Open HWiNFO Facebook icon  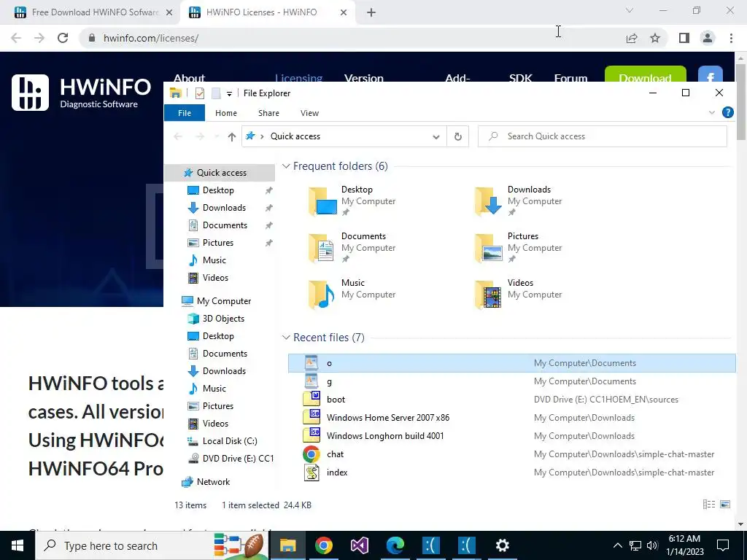pos(711,75)
